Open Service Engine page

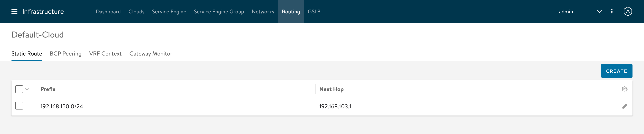[x=169, y=11]
